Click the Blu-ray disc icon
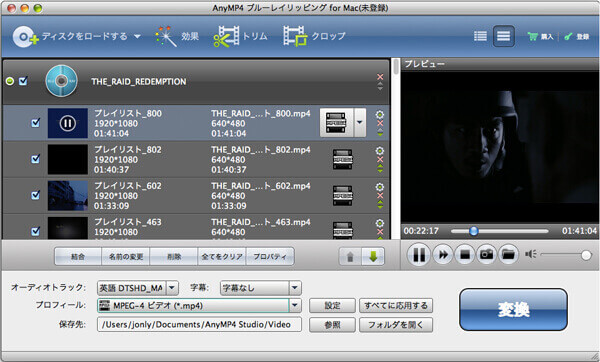This screenshot has height=362, width=600. pos(61,81)
